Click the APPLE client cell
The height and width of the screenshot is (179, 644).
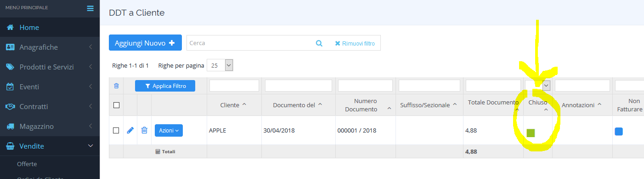coord(218,130)
